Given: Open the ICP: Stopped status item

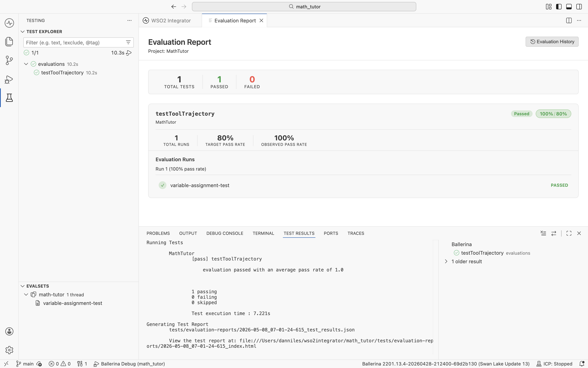Looking at the screenshot, I should [554, 364].
